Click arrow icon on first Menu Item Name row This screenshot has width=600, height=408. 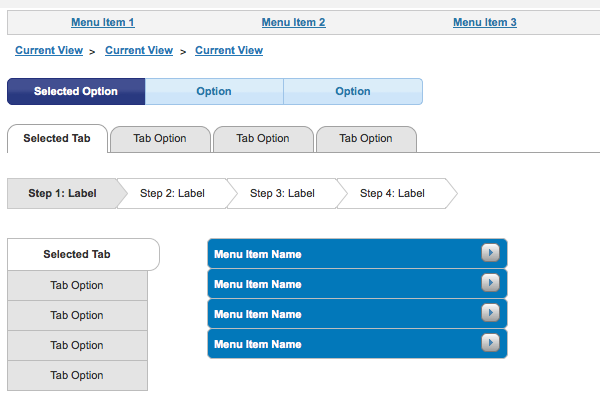[x=490, y=253]
